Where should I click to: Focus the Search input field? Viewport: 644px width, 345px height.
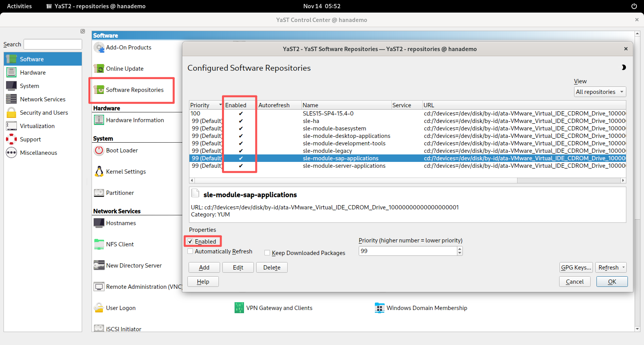point(53,44)
